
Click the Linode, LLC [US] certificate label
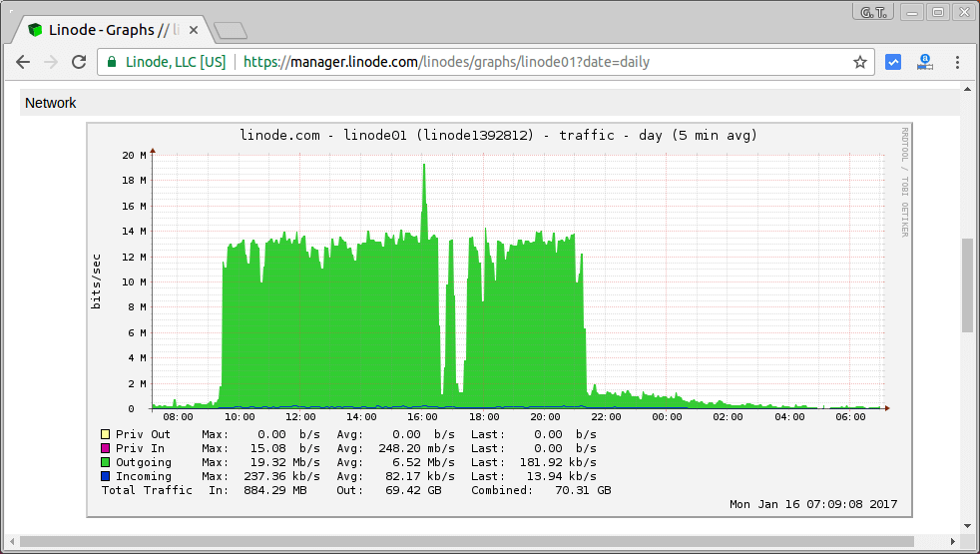click(175, 62)
